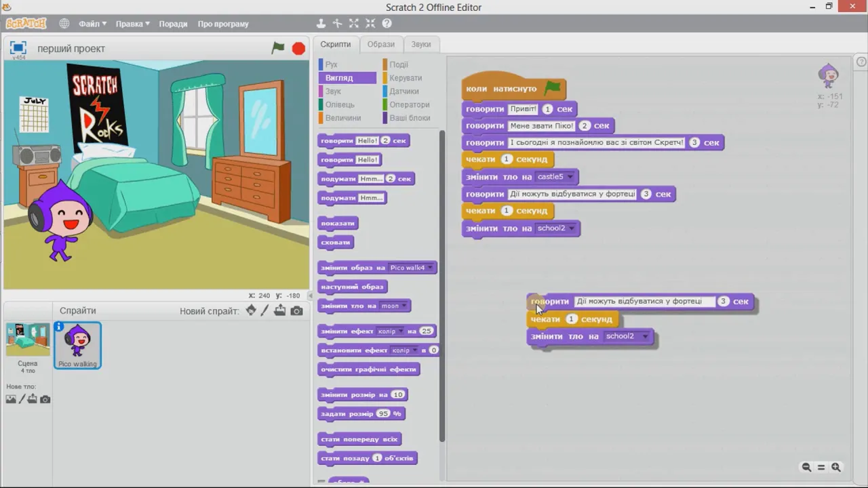Select the Ваші блоки category

pyautogui.click(x=411, y=118)
